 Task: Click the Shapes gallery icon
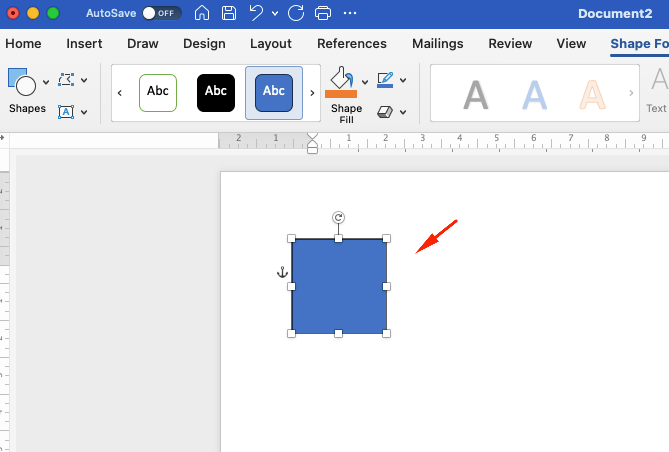22,82
